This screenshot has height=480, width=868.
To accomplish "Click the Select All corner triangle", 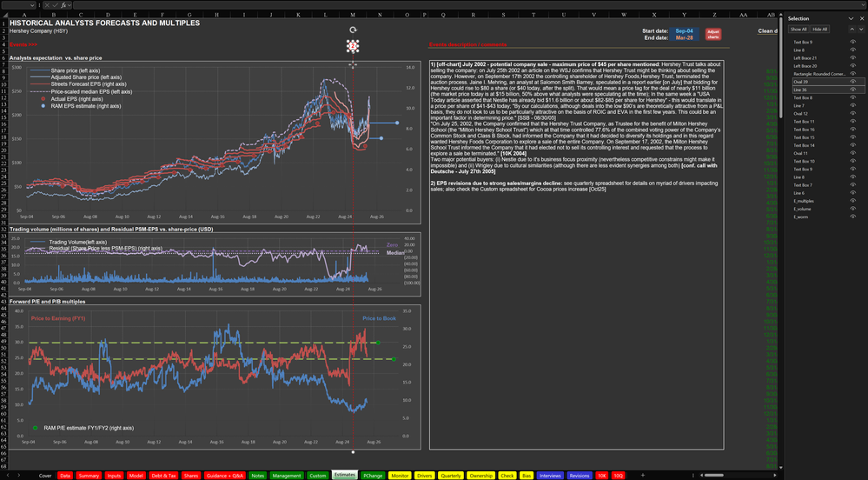I will (x=3, y=15).
